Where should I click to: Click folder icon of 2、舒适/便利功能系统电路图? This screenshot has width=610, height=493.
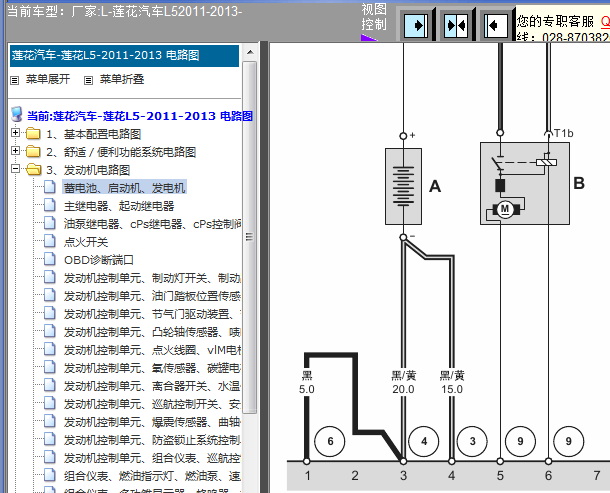pos(33,151)
